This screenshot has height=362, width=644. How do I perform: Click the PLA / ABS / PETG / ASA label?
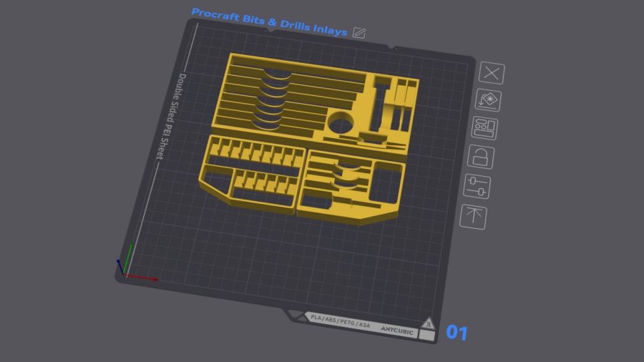pyautogui.click(x=341, y=321)
